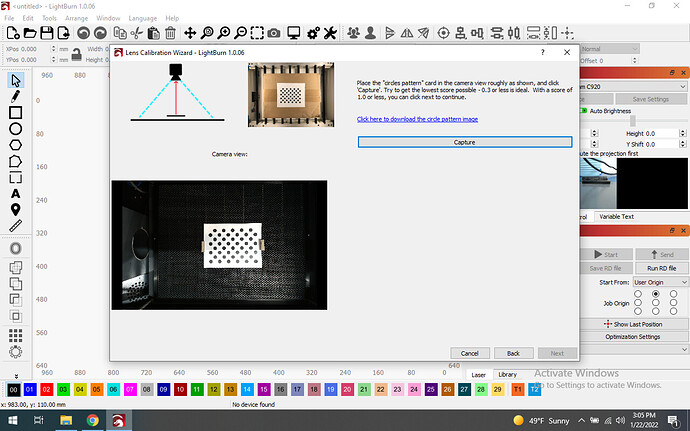Undo the last action
The height and width of the screenshot is (431, 690).
click(83, 33)
